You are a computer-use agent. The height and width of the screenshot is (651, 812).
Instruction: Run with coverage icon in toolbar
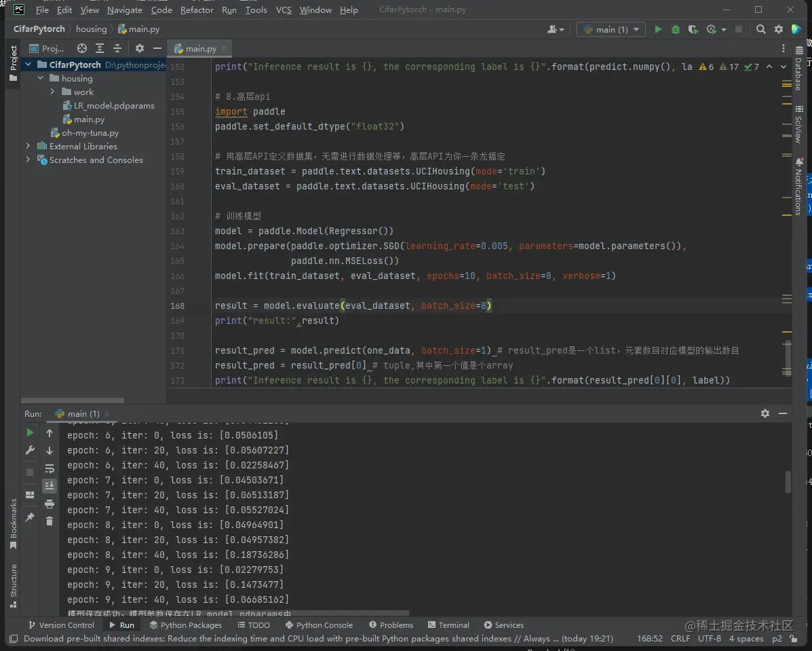pyautogui.click(x=693, y=30)
